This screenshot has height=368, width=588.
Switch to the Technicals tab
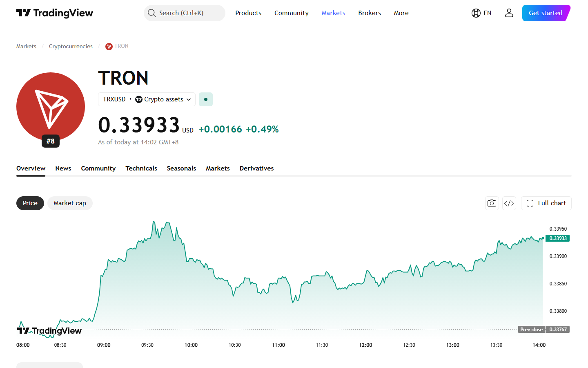[141, 168]
